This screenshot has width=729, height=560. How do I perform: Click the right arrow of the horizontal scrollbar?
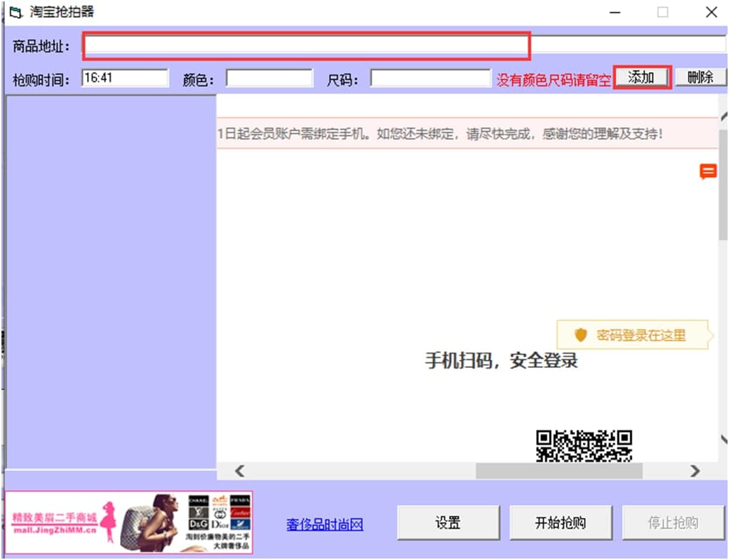coord(695,471)
